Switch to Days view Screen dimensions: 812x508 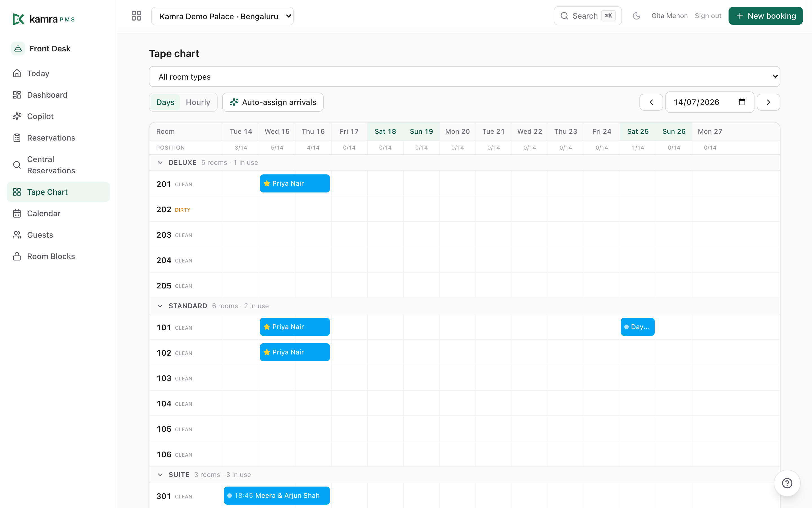click(x=165, y=102)
